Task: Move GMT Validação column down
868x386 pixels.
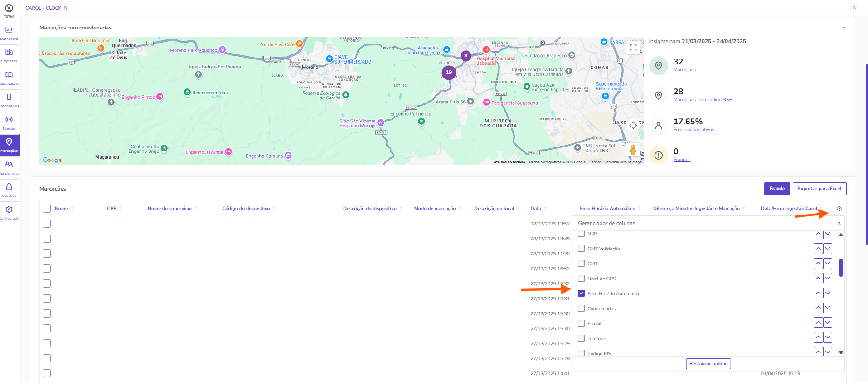Action: pos(828,249)
